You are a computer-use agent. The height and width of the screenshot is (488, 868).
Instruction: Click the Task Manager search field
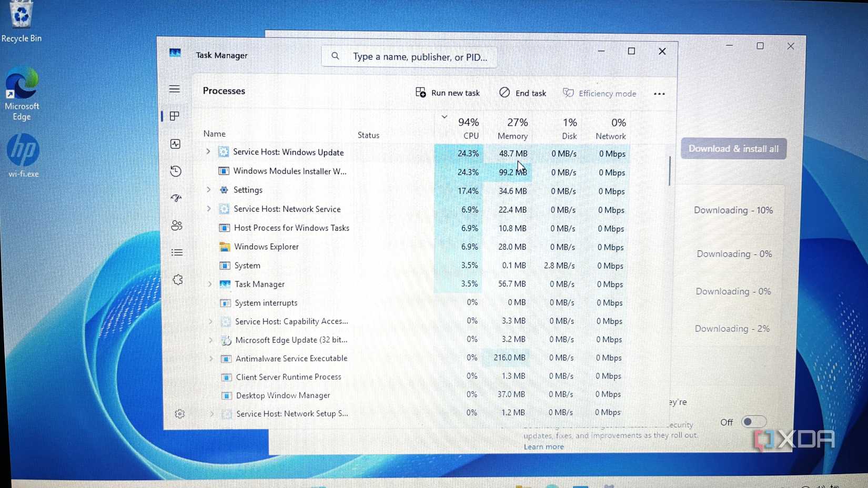click(409, 57)
